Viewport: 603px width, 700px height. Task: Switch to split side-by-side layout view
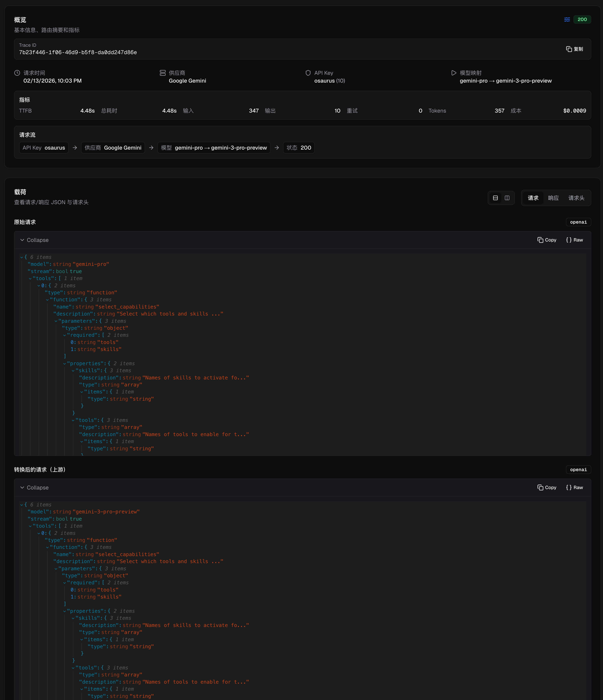tap(507, 198)
